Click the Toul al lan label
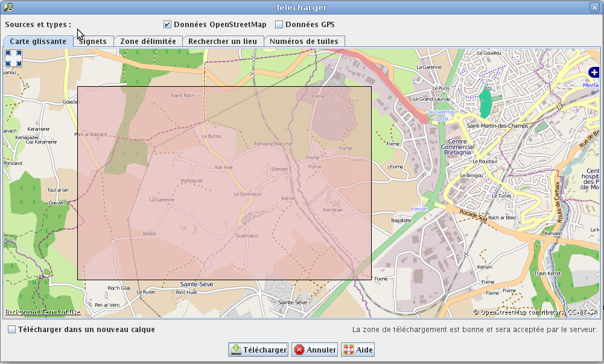 [x=58, y=190]
